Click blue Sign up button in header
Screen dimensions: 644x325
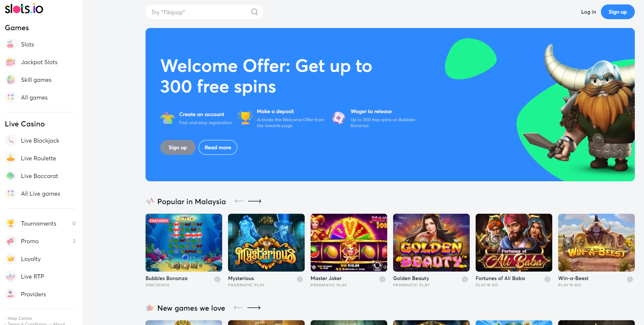pyautogui.click(x=617, y=12)
